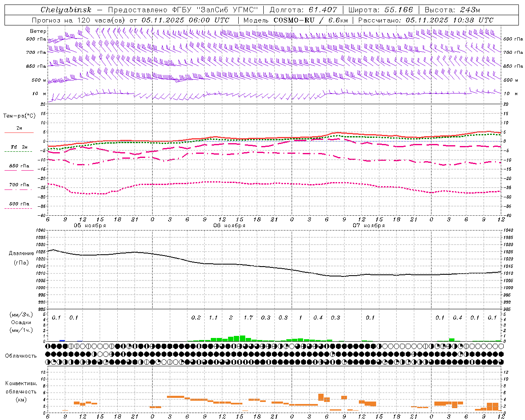This screenshot has width=525, height=420.
Task: Click the '0.2' precipitation value
Action: [x=196, y=317]
